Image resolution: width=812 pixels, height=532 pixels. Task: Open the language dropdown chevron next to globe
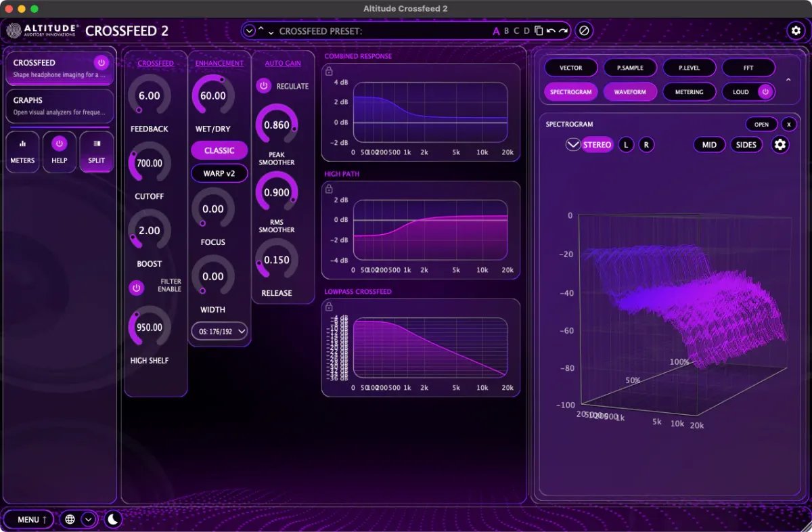pos(89,519)
